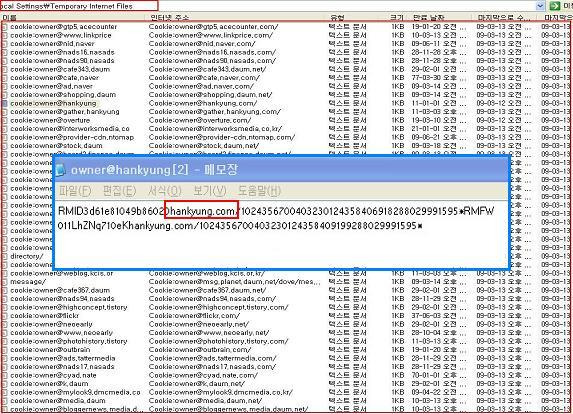Click file icon of cookie:owner@ad.naver
Viewport: 573px width, 414px height.
(5, 86)
